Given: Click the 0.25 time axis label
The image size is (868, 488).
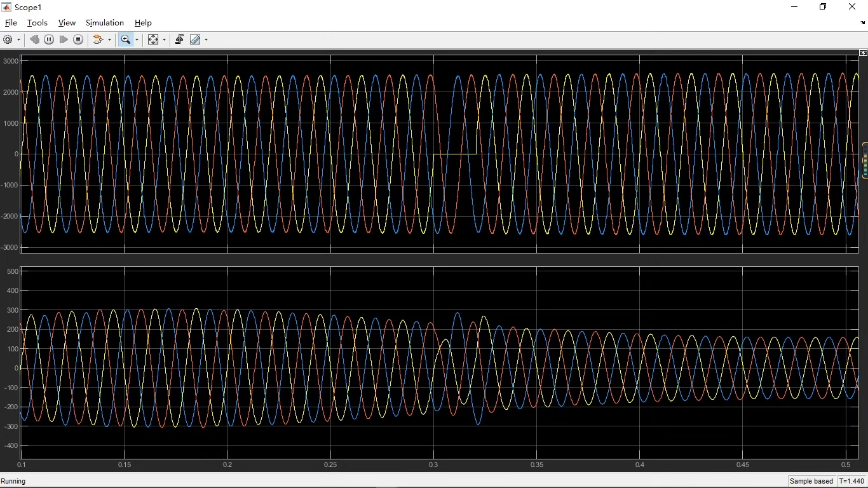Looking at the screenshot, I should click(330, 464).
